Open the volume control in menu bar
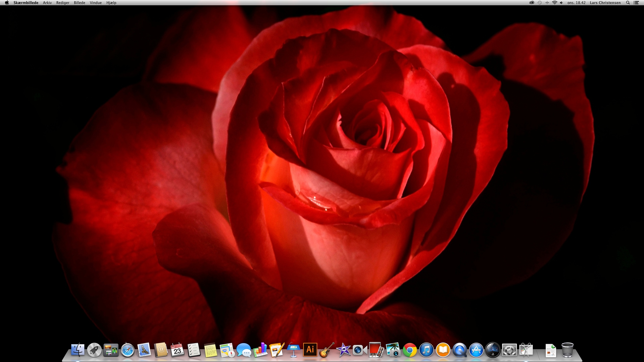The height and width of the screenshot is (362, 644). point(561,3)
